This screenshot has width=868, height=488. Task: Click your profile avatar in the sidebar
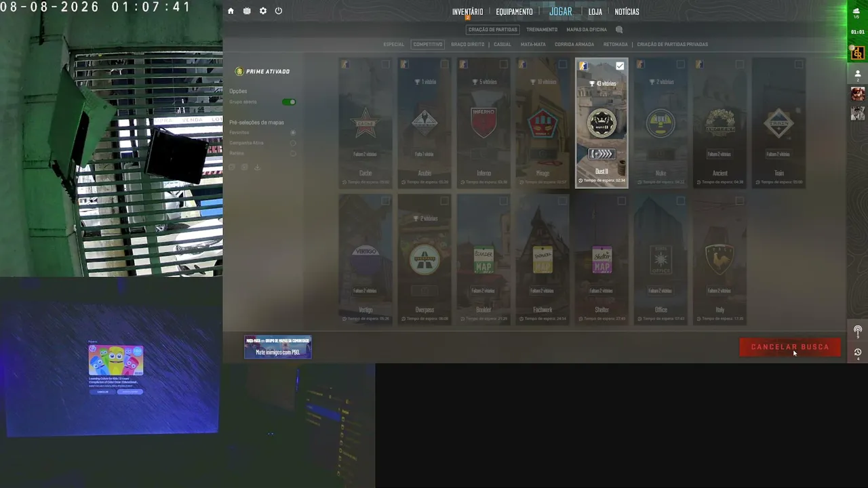[858, 52]
